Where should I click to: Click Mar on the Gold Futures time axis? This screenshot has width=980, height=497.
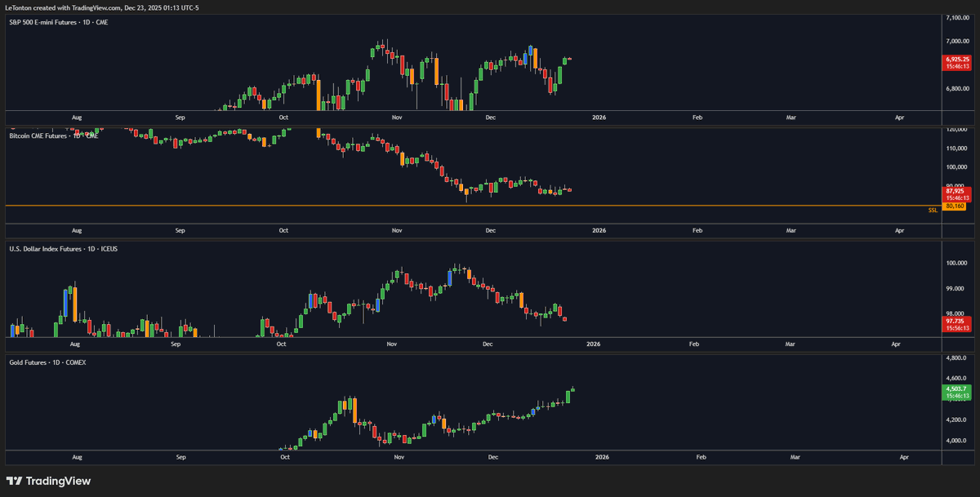(x=795, y=458)
